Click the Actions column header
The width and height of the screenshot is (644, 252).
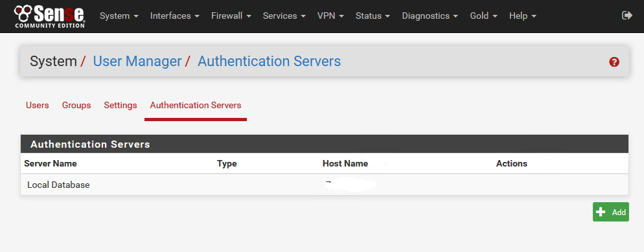(512, 164)
